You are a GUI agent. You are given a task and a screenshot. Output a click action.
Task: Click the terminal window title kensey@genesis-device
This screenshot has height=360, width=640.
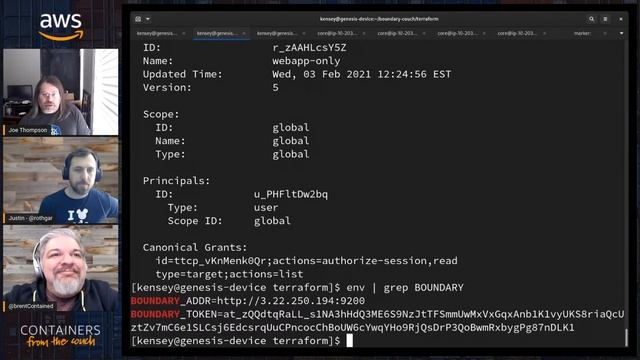click(379, 19)
